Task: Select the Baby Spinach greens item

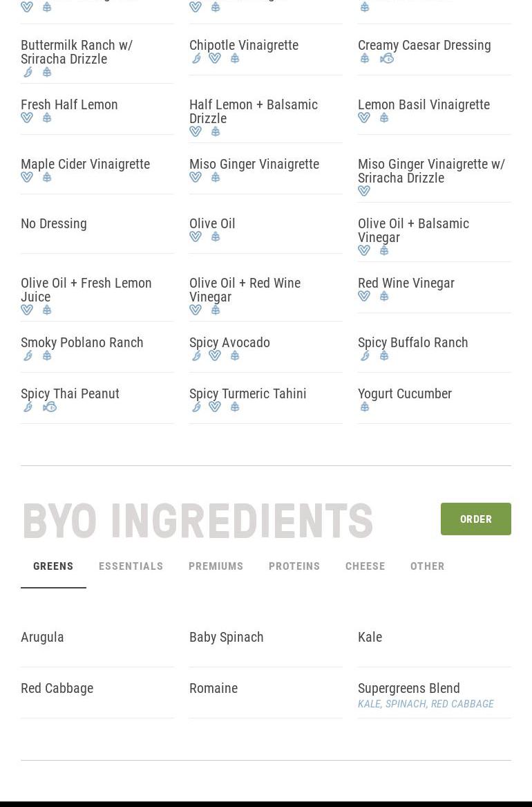Action: (x=227, y=637)
